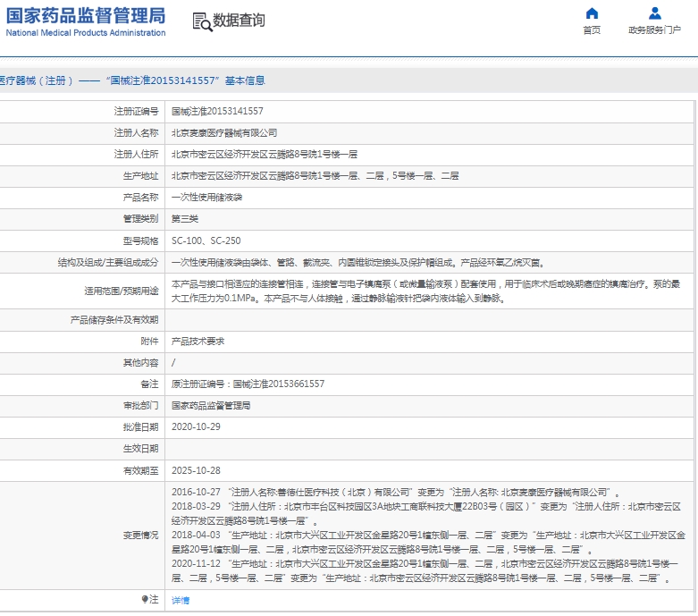Image resolution: width=698 pixels, height=616 pixels.
Task: Click the 2018-04-03 change record line
Action: pos(428,542)
